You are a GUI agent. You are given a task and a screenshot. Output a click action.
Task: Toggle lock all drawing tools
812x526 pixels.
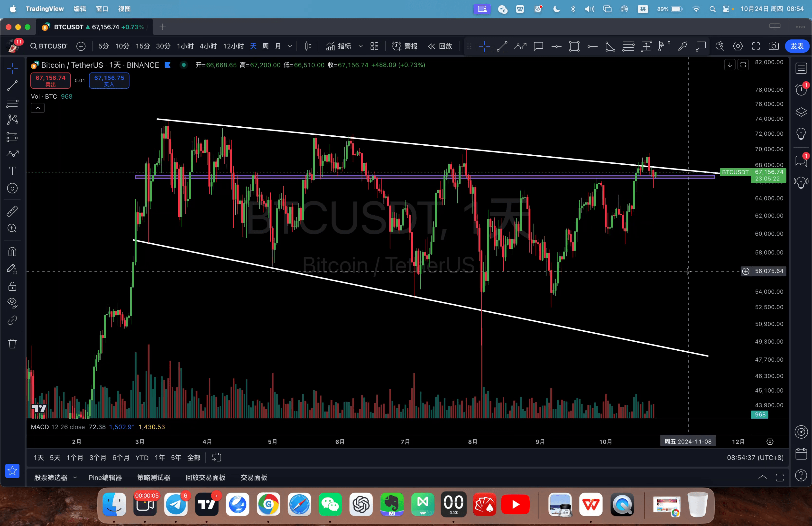13,286
